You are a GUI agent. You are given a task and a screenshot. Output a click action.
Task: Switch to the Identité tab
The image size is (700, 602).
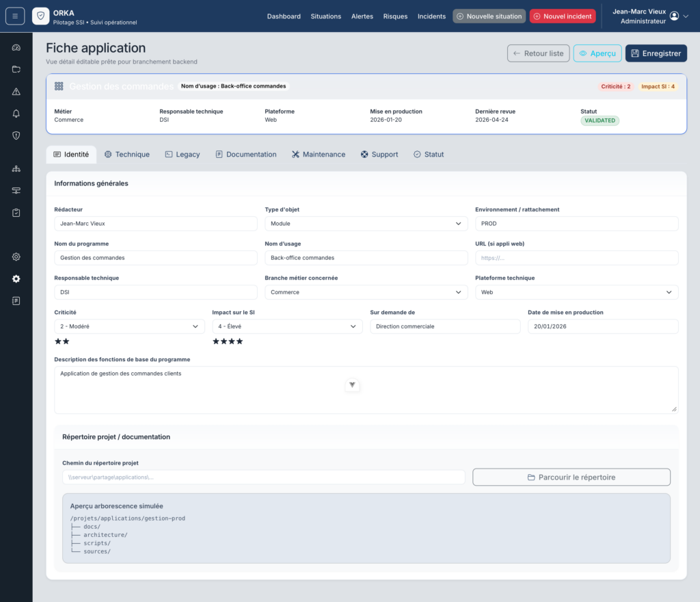point(71,154)
